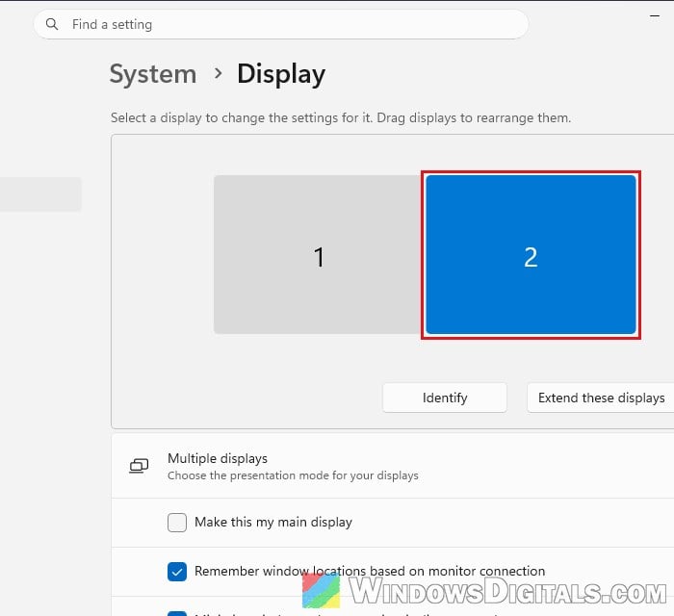Image resolution: width=674 pixels, height=616 pixels.
Task: Select display 1 thumbnail
Action: [318, 254]
